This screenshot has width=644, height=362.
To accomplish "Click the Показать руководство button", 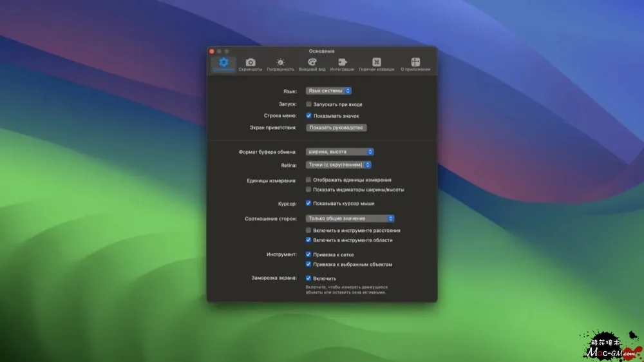I will [336, 128].
